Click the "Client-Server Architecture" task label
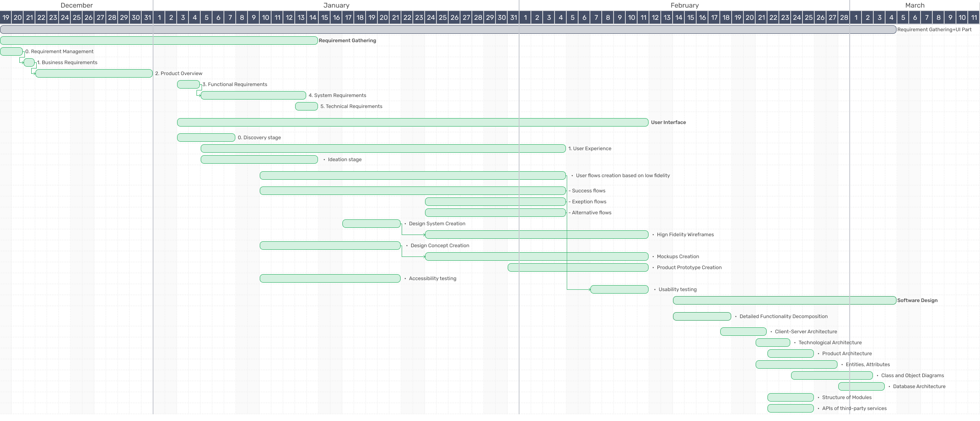980x421 pixels. [805, 332]
